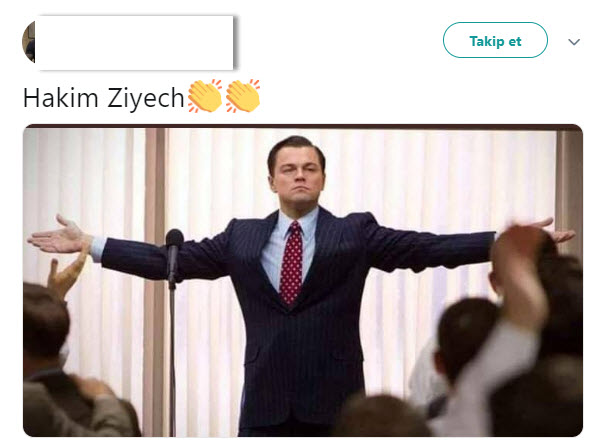Image resolution: width=594 pixels, height=443 pixels.
Task: Click the word Ziyech in the tweet
Action: tap(146, 98)
